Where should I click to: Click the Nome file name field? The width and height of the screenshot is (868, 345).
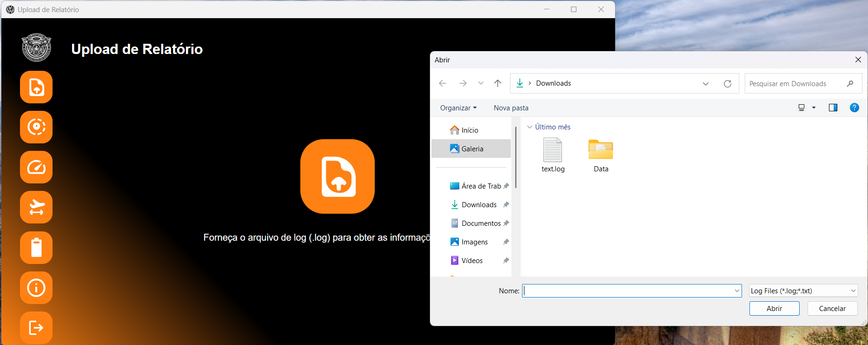click(x=628, y=291)
